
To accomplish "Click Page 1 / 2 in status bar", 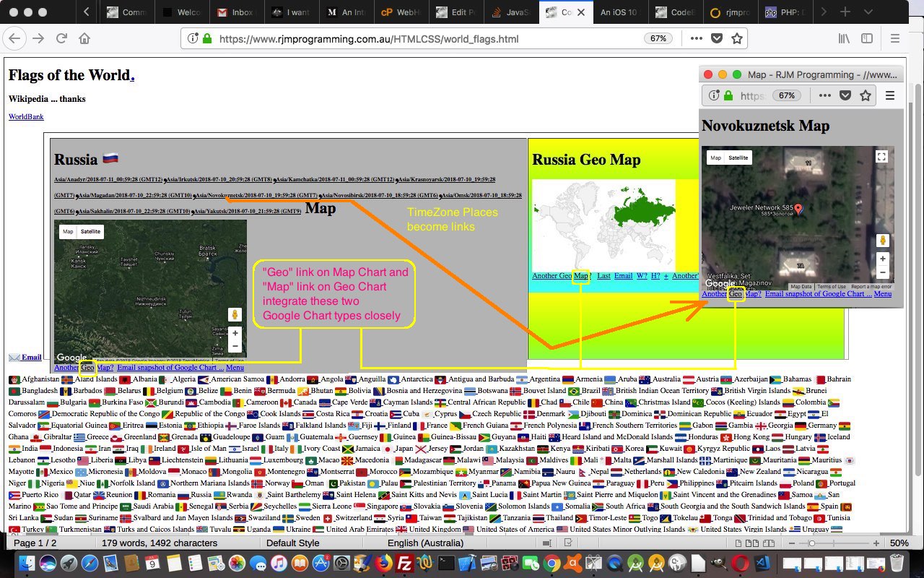I will coord(35,543).
